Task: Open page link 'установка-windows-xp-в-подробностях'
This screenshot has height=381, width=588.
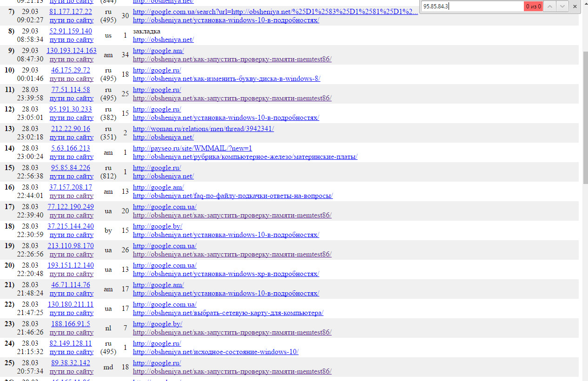Action: click(226, 274)
